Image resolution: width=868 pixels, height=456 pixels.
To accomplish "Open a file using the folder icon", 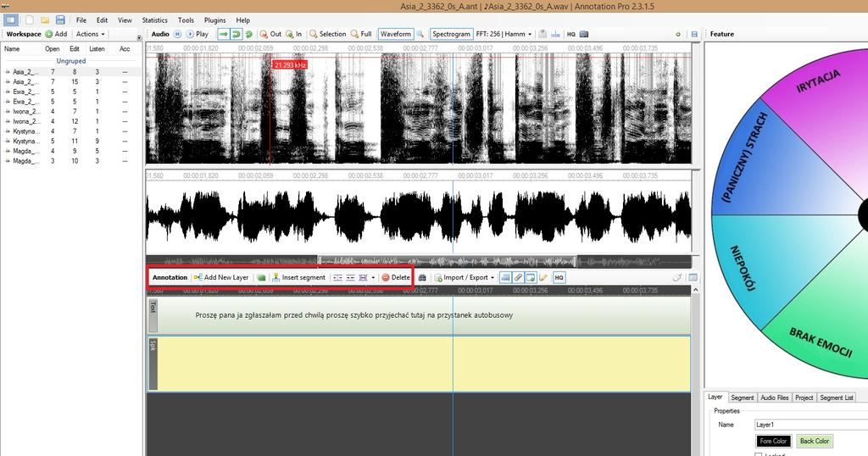I will tap(45, 20).
